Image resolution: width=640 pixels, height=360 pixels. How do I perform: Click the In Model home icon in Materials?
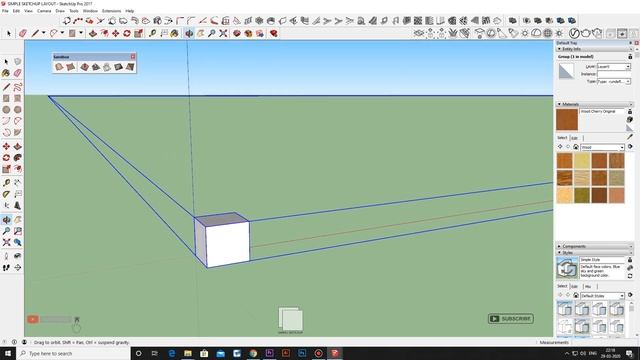[576, 147]
